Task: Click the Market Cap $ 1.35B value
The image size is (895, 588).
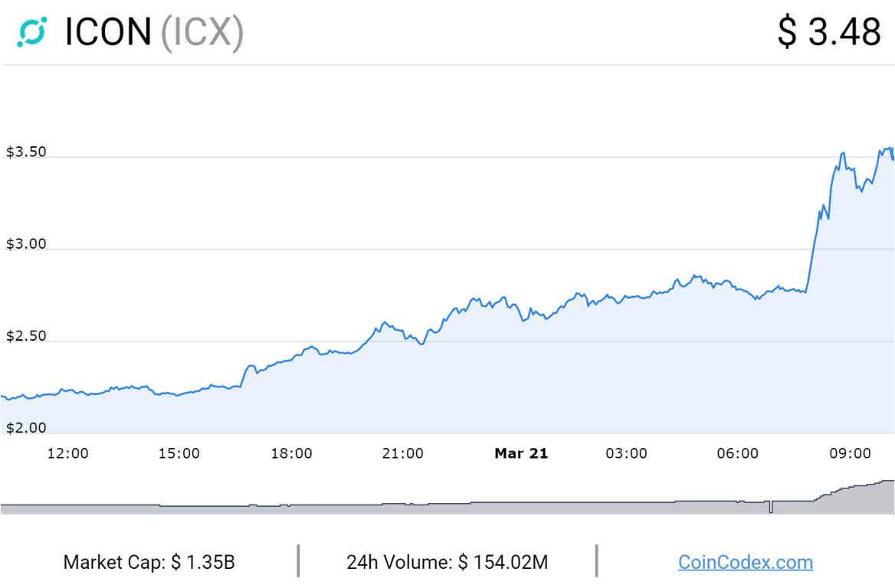Action: pos(149,562)
